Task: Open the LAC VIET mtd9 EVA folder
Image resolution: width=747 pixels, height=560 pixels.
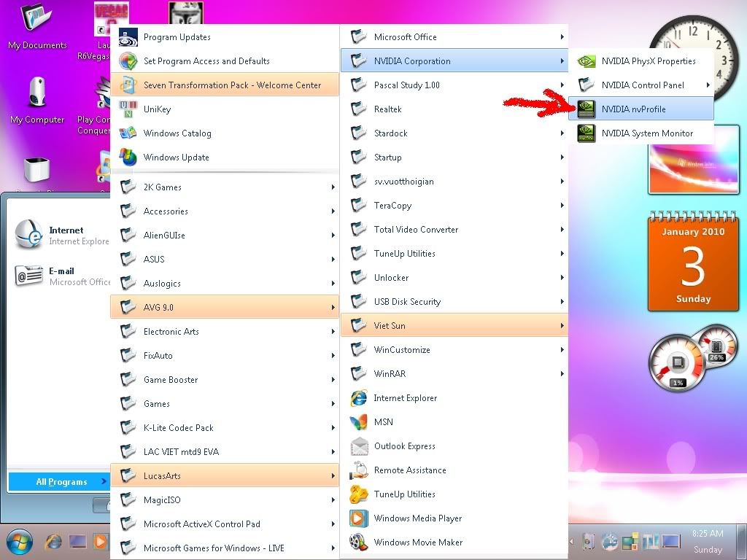Action: (225, 452)
